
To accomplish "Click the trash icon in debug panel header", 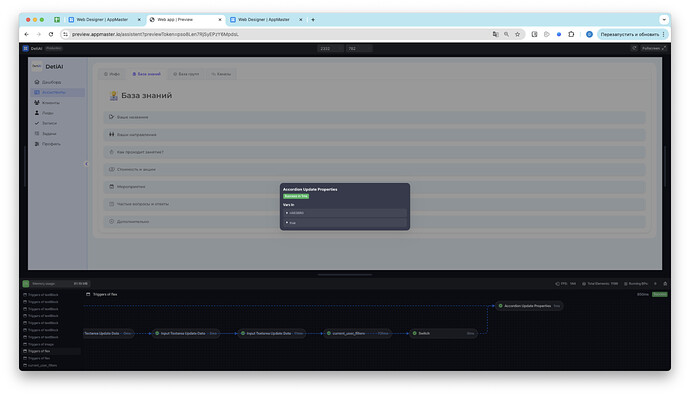I will [665, 284].
